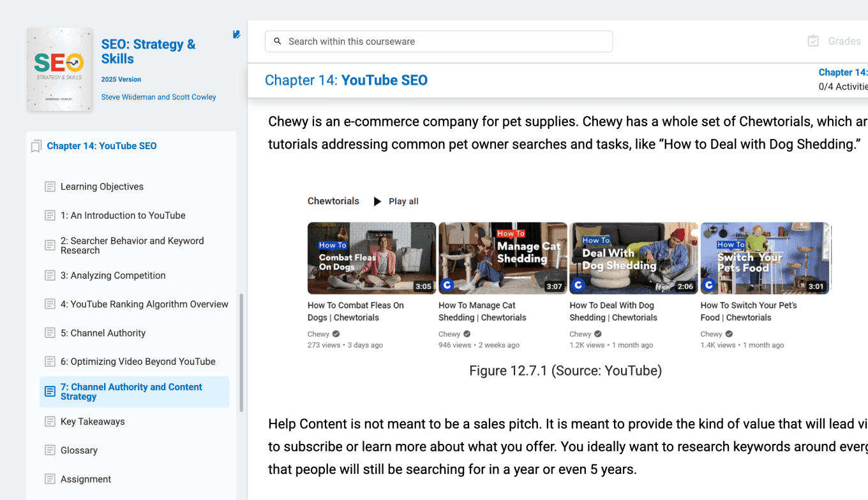This screenshot has height=500, width=868.
Task: Click the page icon beside Channel Authority and Content Strategy
Action: [x=50, y=392]
